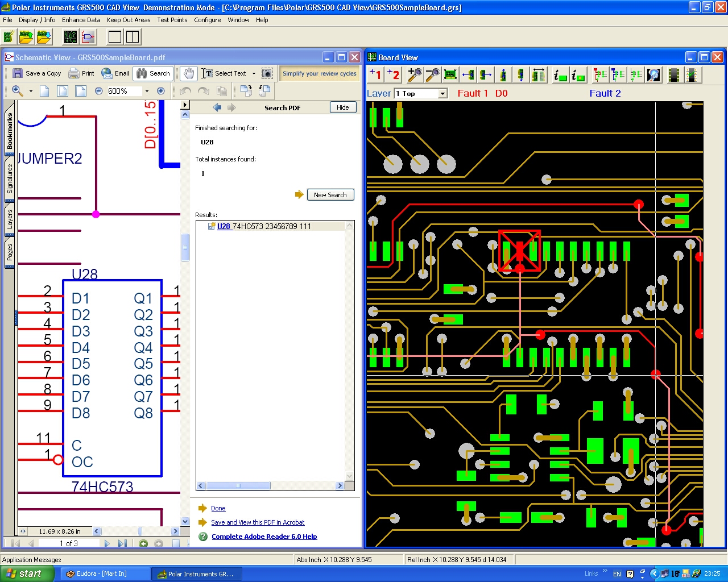Open the Configure menu
This screenshot has width=728, height=582.
tap(207, 20)
